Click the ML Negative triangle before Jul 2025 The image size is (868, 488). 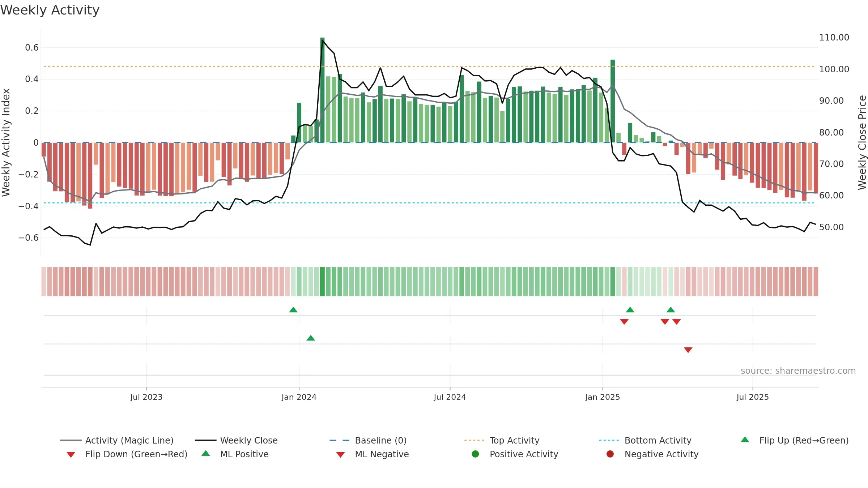[x=688, y=350]
